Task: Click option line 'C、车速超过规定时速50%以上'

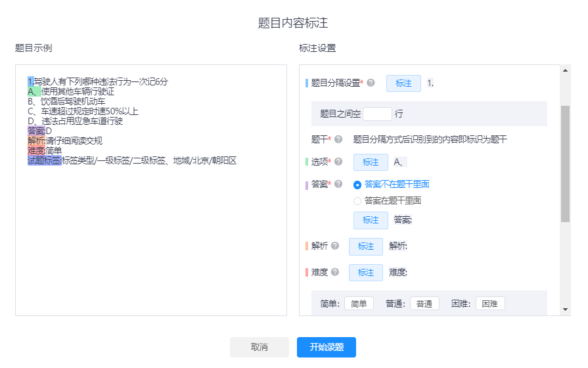Action: 83,112
